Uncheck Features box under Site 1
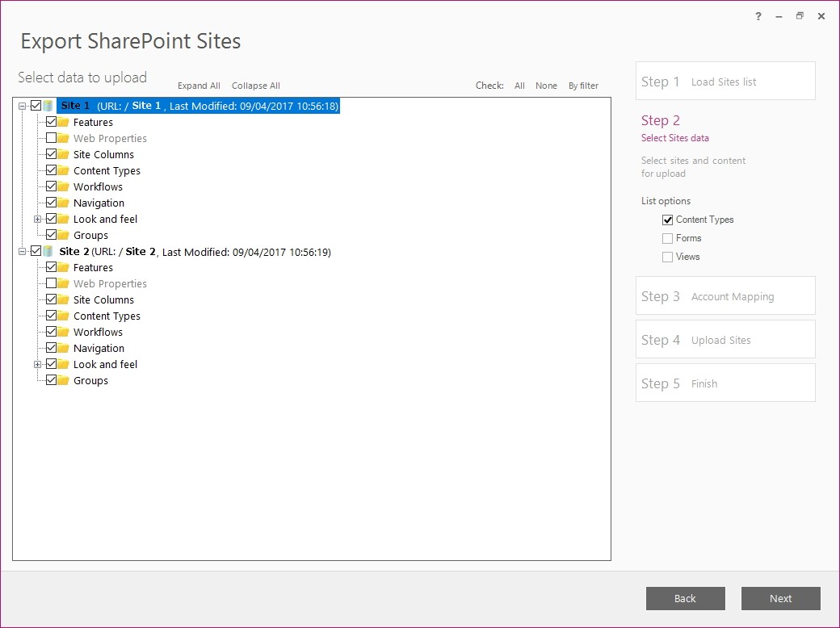The height and width of the screenshot is (628, 840). [52, 122]
